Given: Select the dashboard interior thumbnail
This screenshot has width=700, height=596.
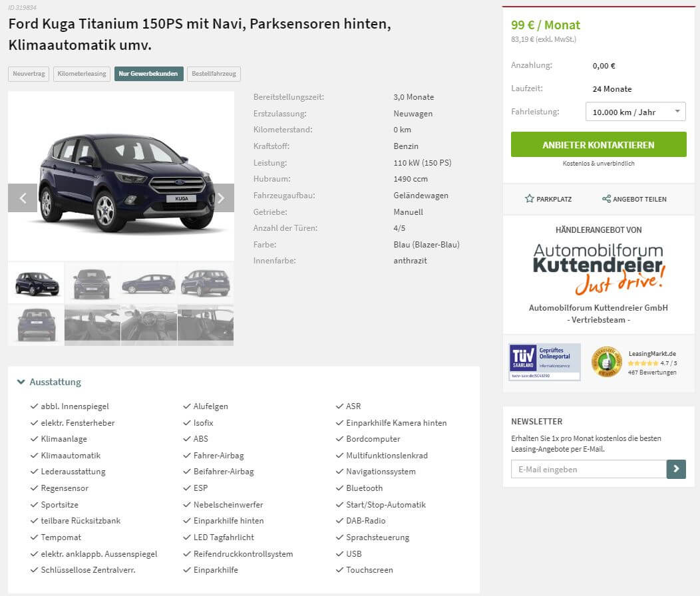Looking at the screenshot, I should click(149, 325).
